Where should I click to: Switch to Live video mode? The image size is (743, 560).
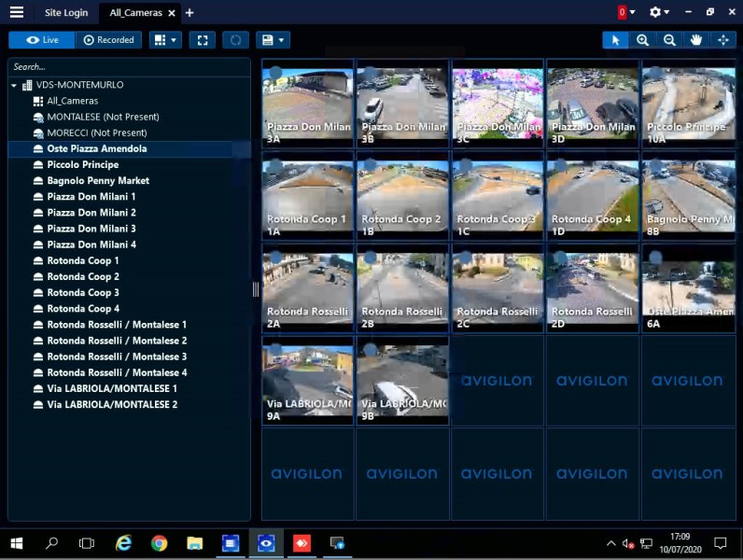tap(42, 40)
